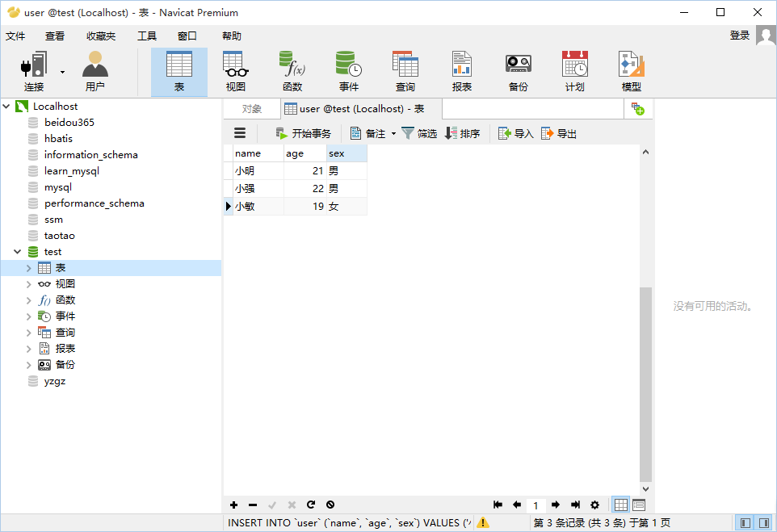The width and height of the screenshot is (777, 532).
Task: Go to the first page of records
Action: point(498,505)
